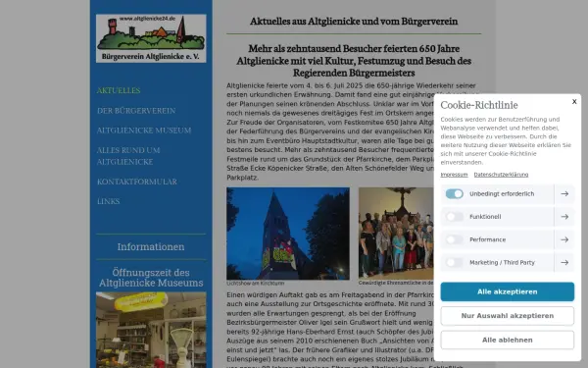Open the Impressum link
Image resolution: width=588 pixels, height=368 pixels.
tap(454, 175)
